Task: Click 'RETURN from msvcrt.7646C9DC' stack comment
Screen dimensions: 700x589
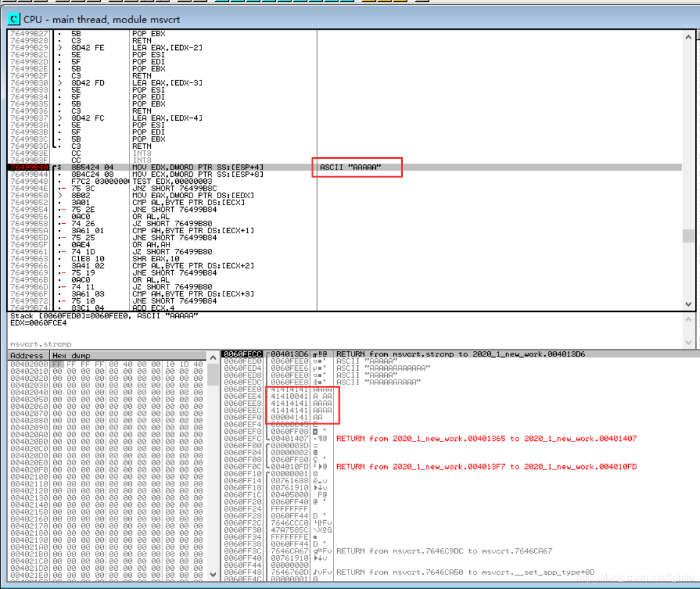Action: pos(444,551)
